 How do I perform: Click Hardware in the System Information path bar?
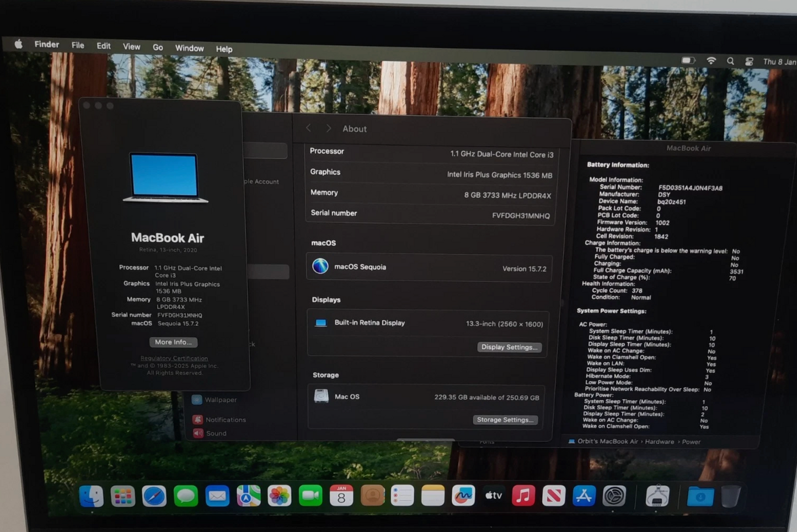tap(659, 442)
